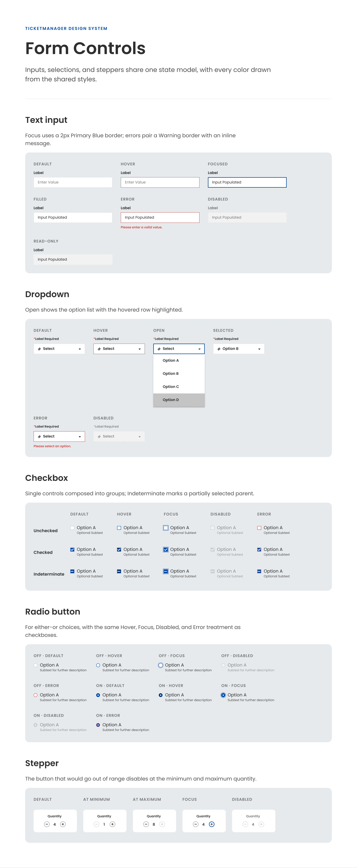Select the Off Default radio button
This screenshot has width=357, height=868.
tap(35, 665)
